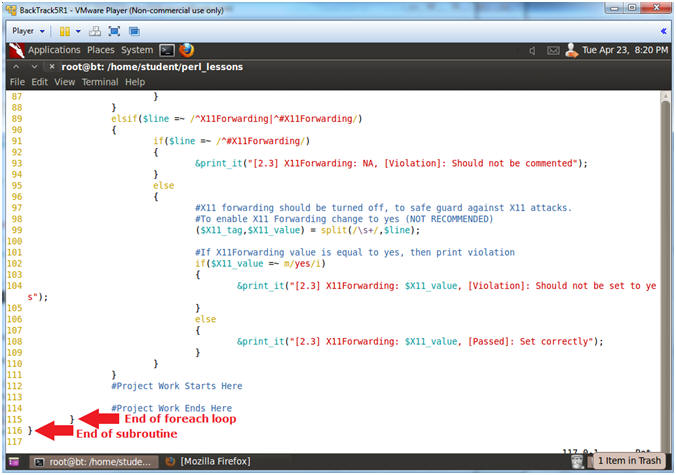Minimize the VMware Player window

[614, 7]
